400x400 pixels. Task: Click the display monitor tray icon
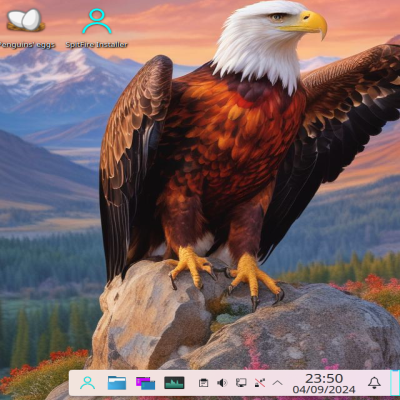(241, 383)
